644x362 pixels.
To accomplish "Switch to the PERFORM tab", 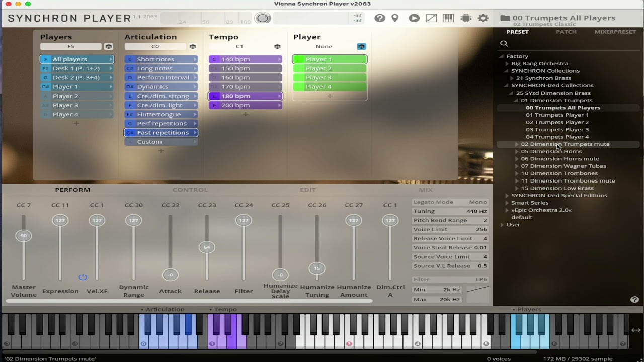I will (72, 190).
